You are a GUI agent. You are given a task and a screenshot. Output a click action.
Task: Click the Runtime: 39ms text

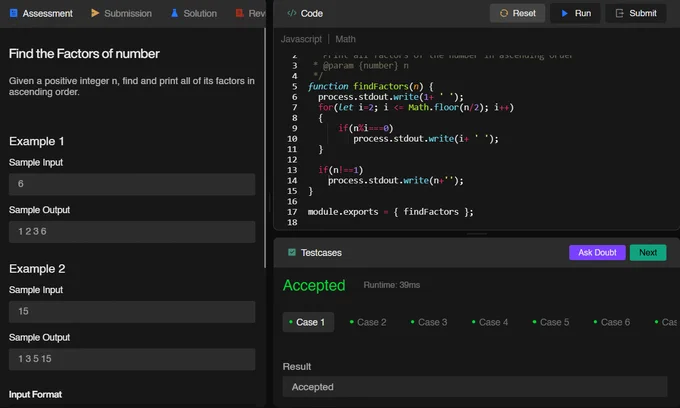pyautogui.click(x=392, y=285)
